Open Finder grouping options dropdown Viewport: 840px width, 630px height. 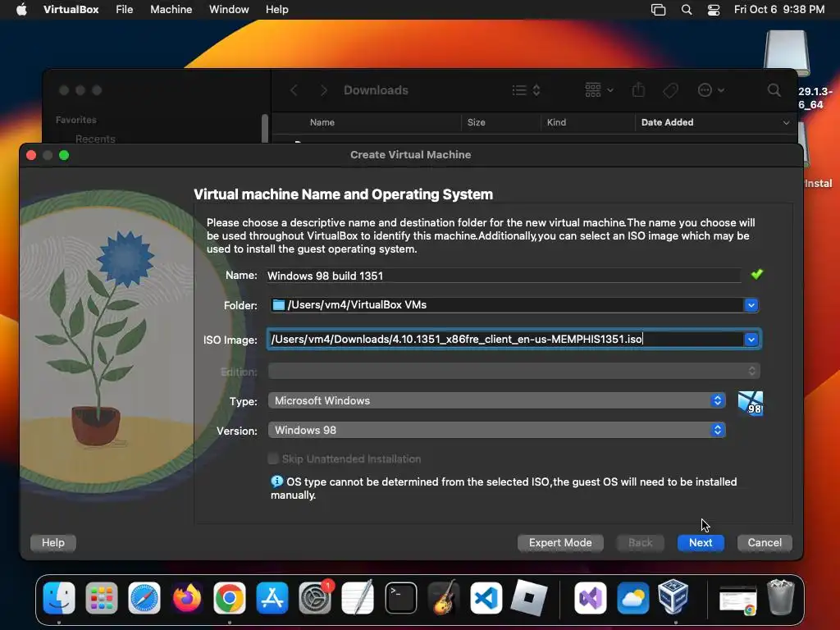pyautogui.click(x=599, y=90)
